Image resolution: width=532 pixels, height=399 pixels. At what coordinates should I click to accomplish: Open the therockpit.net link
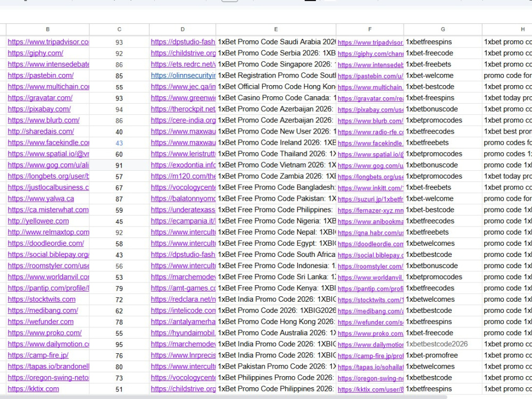(183, 109)
